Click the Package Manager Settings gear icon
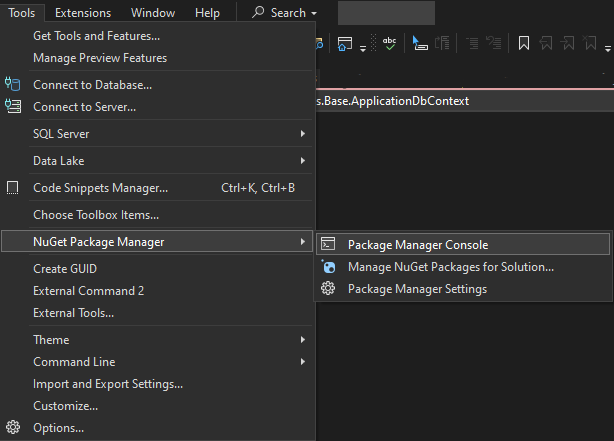 click(x=328, y=289)
